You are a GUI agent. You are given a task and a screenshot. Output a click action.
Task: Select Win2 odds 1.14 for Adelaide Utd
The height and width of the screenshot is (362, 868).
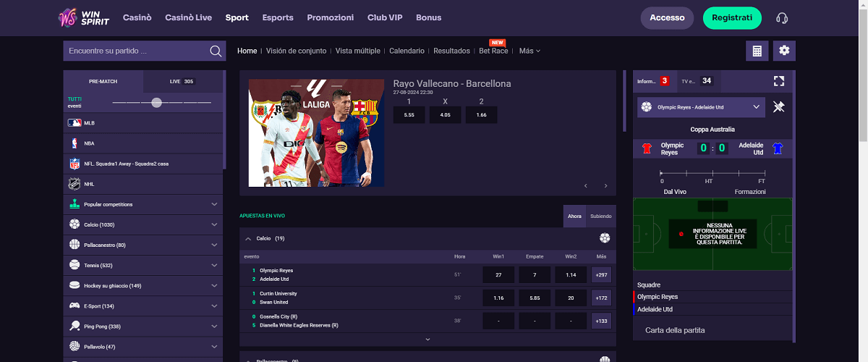[x=571, y=275]
